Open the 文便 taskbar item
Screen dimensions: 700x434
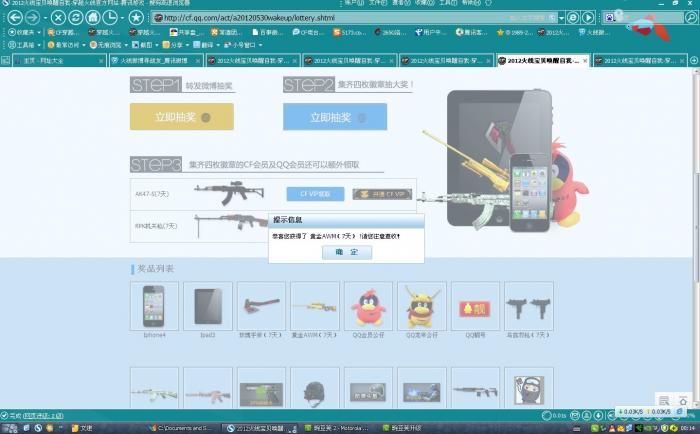(x=82, y=428)
